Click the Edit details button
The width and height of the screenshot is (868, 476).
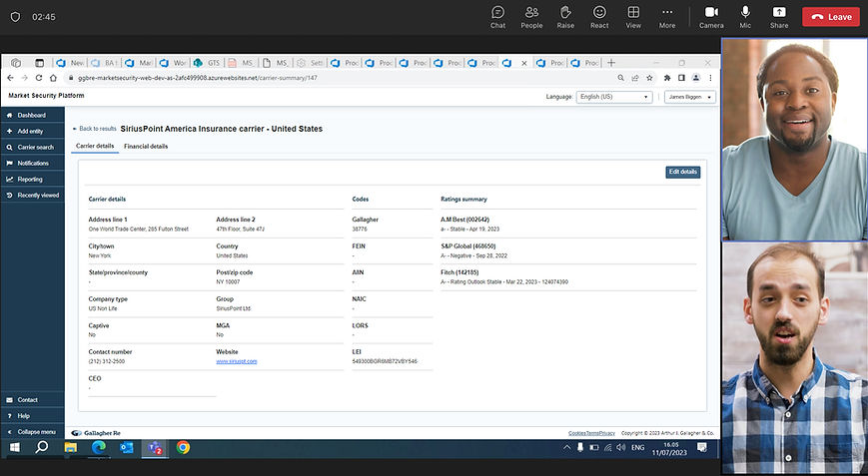[682, 172]
